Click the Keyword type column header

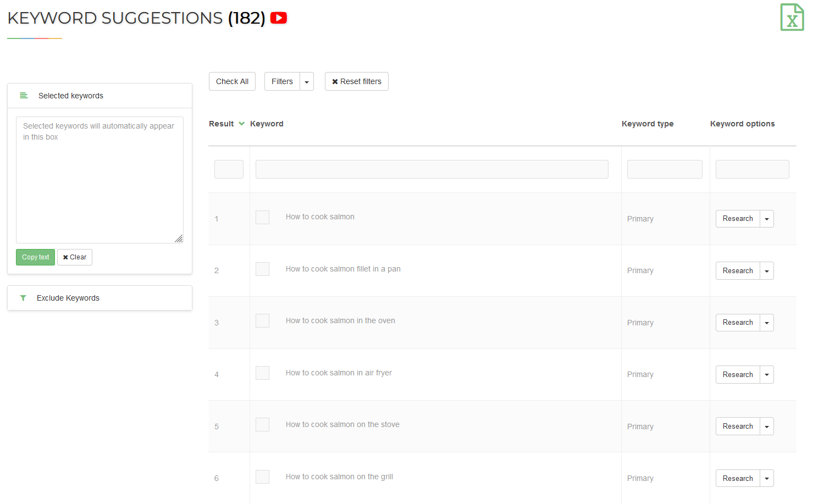coord(648,124)
